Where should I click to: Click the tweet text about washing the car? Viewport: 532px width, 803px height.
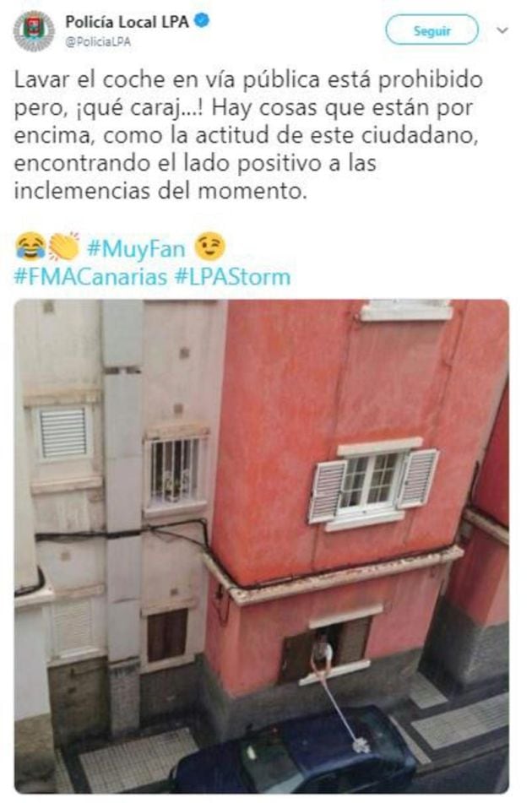(x=248, y=135)
